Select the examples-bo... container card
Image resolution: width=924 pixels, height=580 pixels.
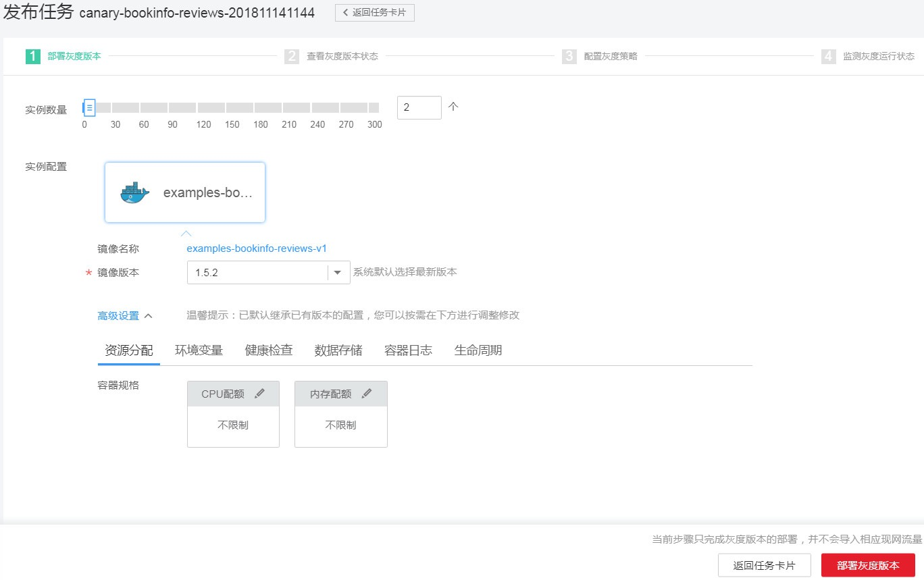coord(185,192)
